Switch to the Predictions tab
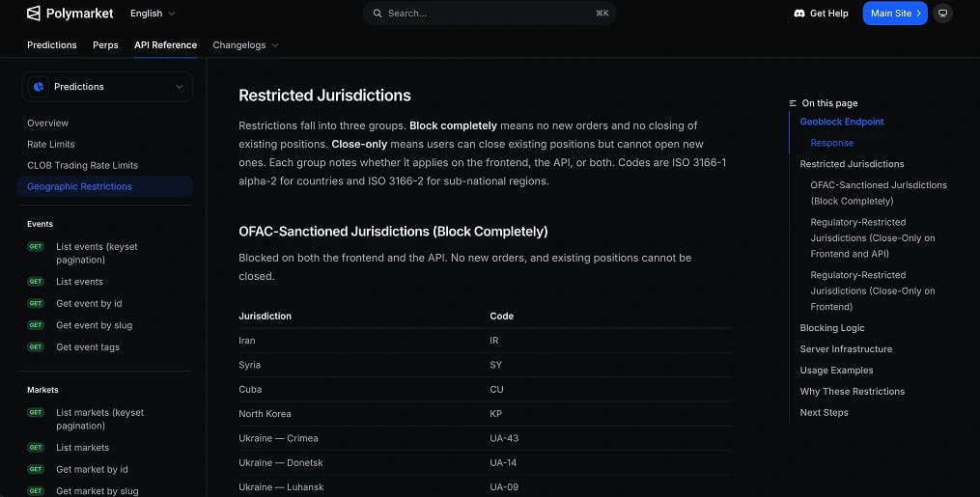This screenshot has width=980, height=497. (52, 45)
